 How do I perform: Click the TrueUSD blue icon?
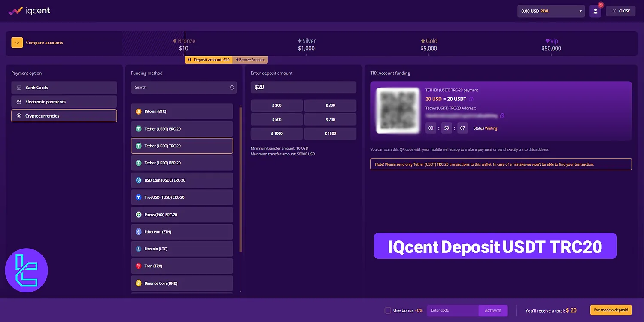pyautogui.click(x=139, y=197)
